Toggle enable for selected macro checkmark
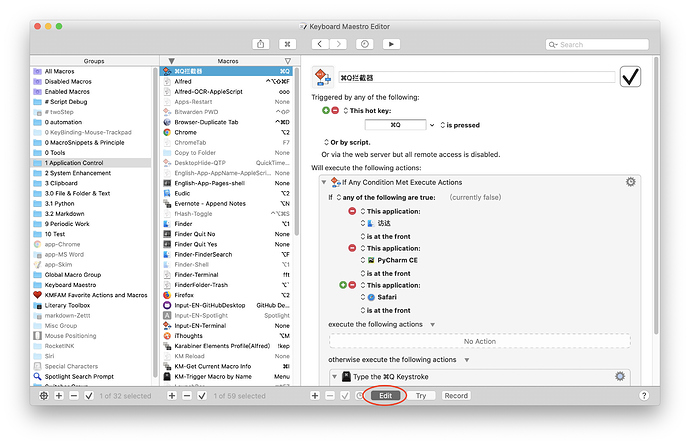 [x=202, y=396]
